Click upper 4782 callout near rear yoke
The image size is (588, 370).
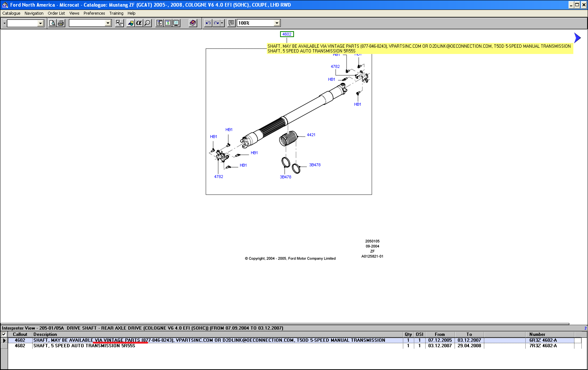pyautogui.click(x=335, y=66)
